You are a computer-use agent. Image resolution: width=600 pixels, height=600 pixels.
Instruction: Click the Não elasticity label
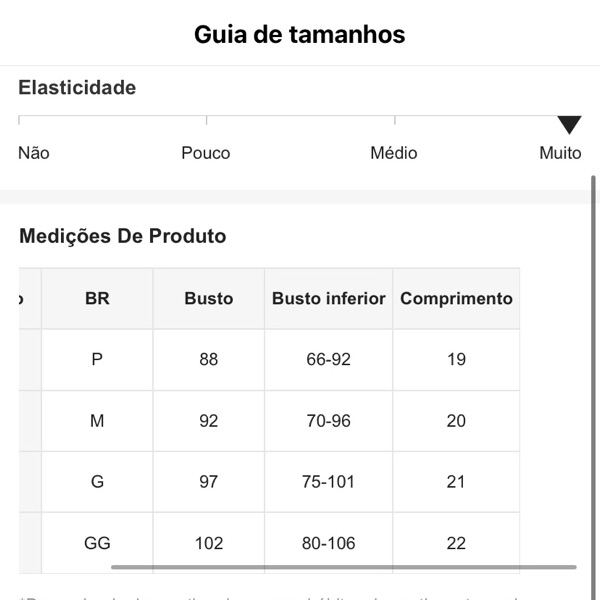coord(33,153)
